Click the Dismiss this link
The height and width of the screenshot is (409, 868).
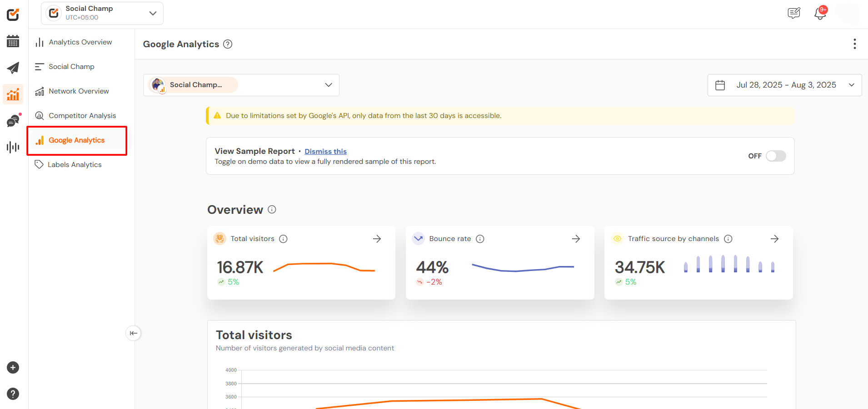[325, 152]
